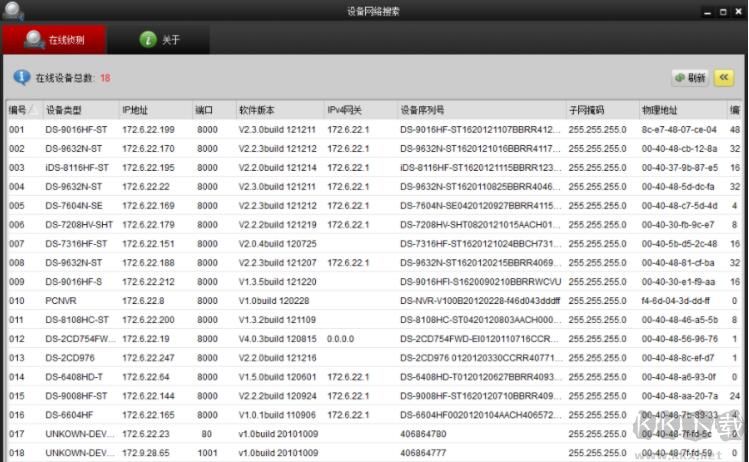This screenshot has height=462, width=749.
Task: Minimize the 设备网络搜索 window
Action: [707, 11]
